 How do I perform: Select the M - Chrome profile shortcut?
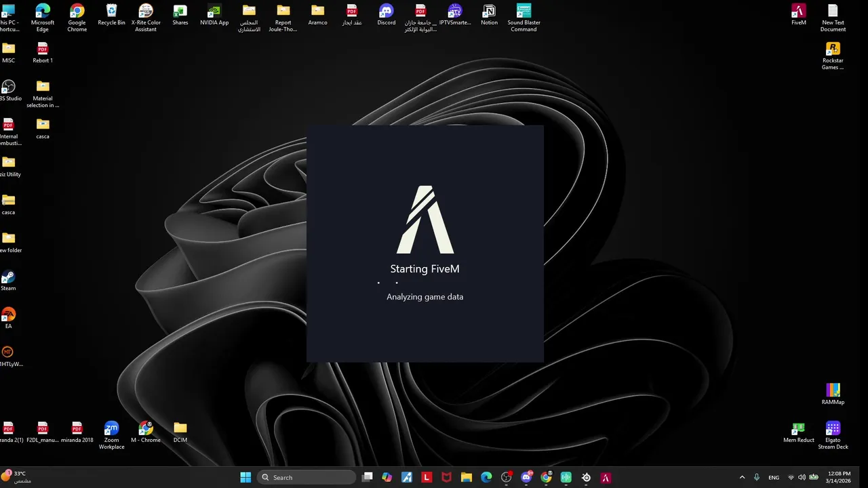(x=146, y=432)
